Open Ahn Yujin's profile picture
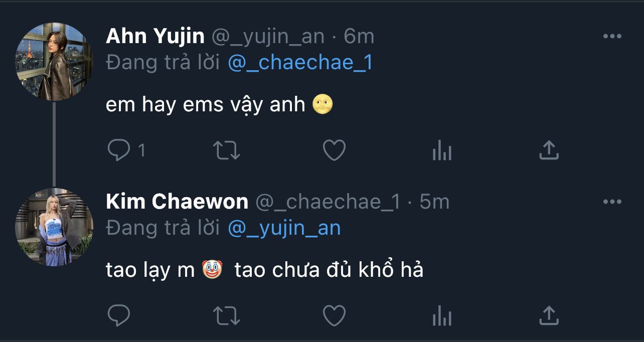 [54, 61]
